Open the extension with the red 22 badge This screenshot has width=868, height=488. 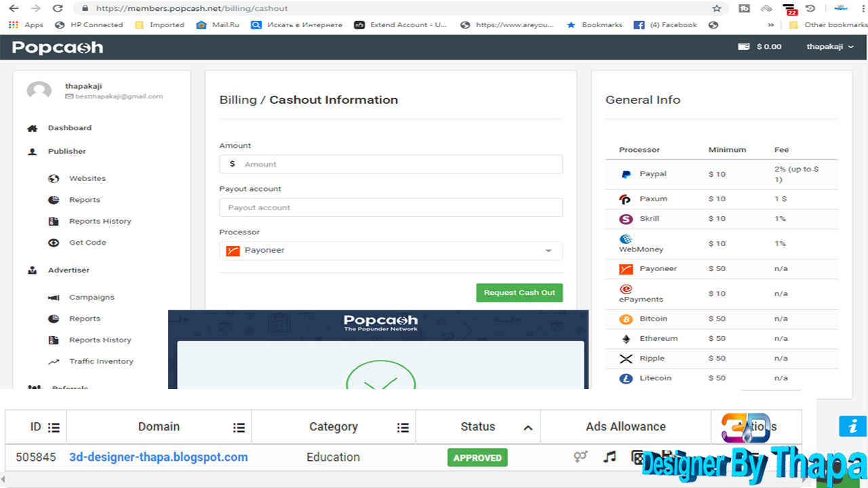point(789,9)
